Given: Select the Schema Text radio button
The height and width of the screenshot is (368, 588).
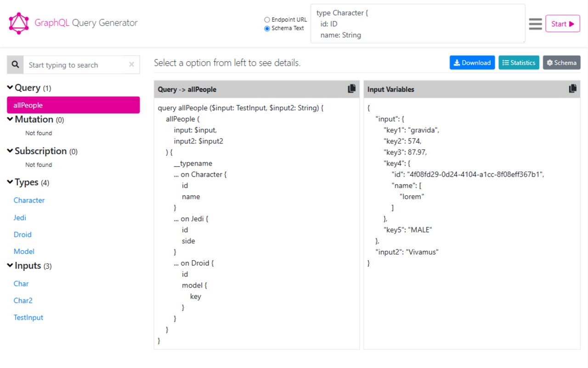Looking at the screenshot, I should pyautogui.click(x=267, y=28).
